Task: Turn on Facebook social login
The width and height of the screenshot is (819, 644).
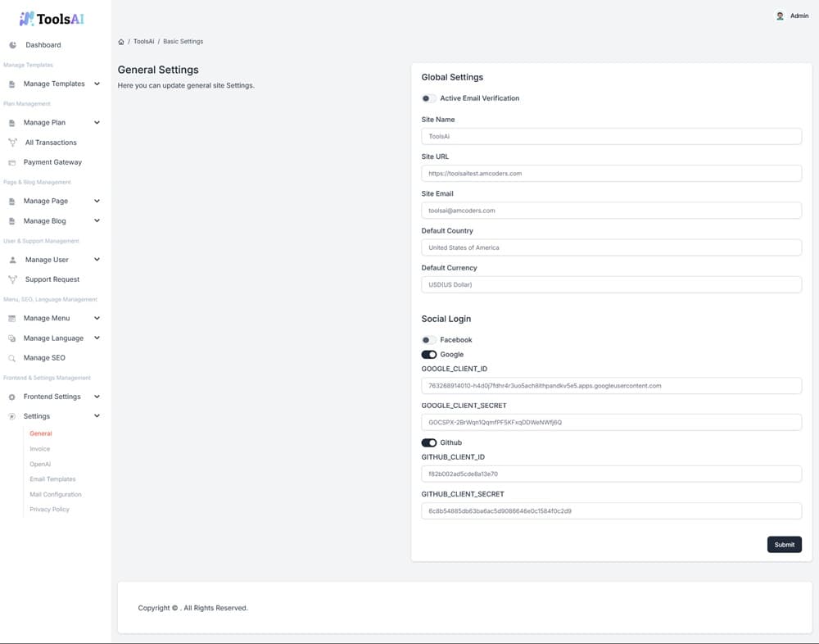Action: pos(428,340)
